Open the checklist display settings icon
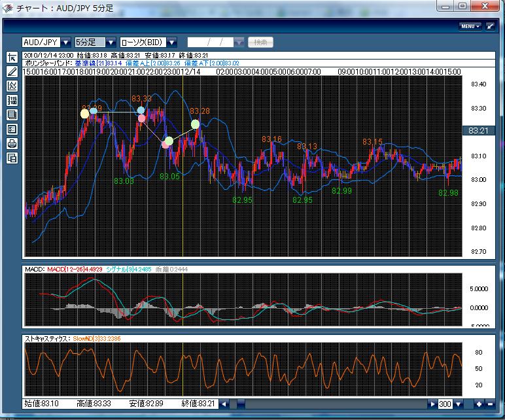 tap(12, 129)
